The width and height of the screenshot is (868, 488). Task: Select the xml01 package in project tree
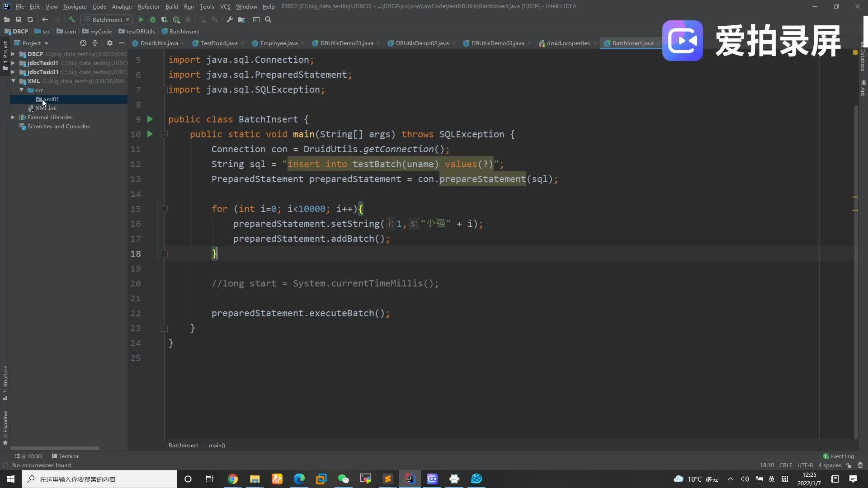pos(69,99)
